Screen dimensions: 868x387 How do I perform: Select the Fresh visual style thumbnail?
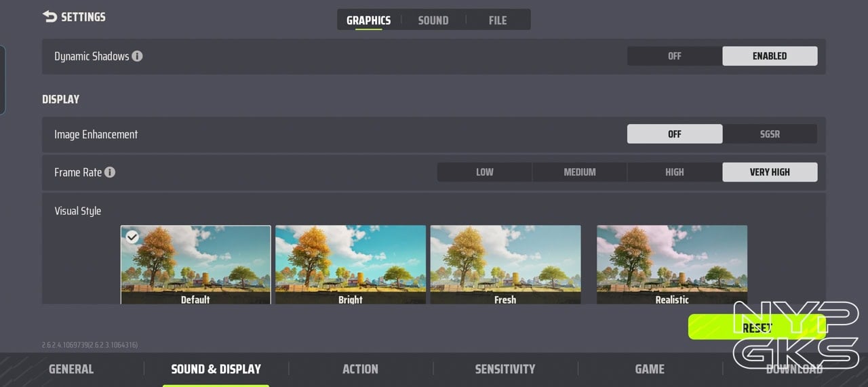coord(505,264)
